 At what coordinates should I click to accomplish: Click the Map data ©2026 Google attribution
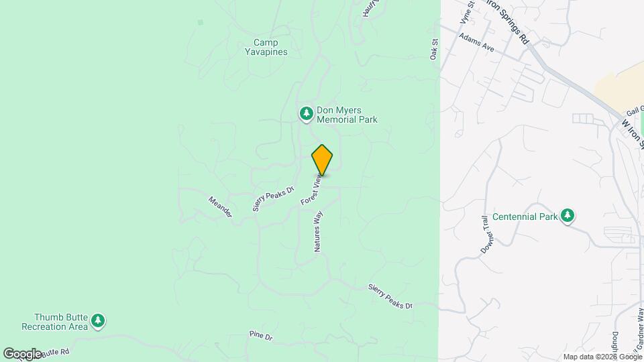click(x=603, y=357)
